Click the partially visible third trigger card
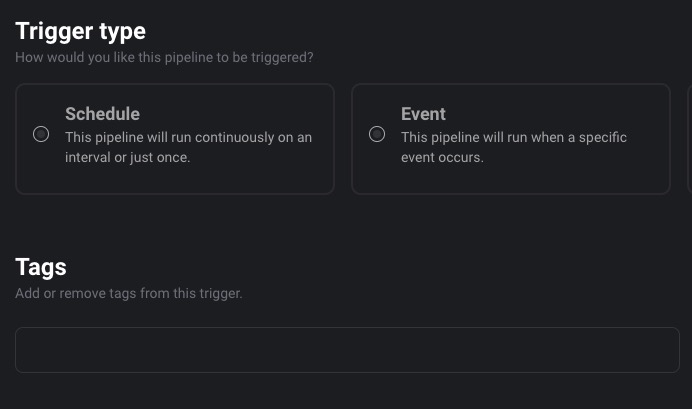This screenshot has height=409, width=692. tap(689, 139)
